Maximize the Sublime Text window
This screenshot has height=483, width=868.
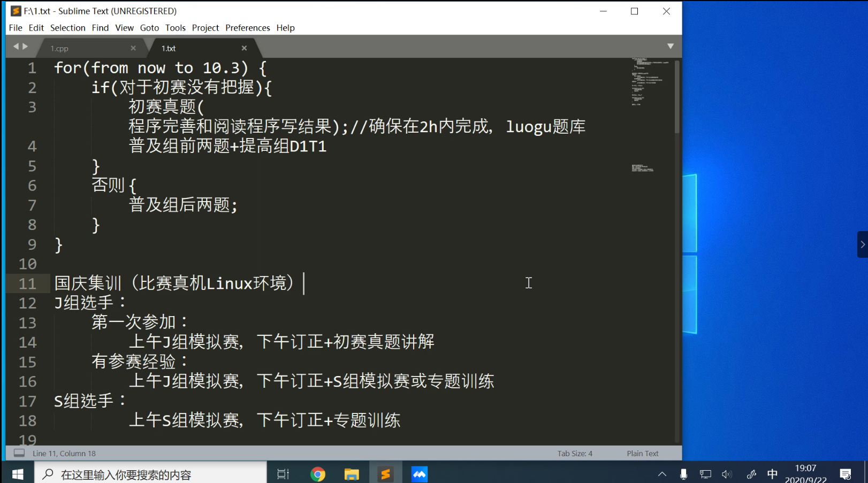635,11
